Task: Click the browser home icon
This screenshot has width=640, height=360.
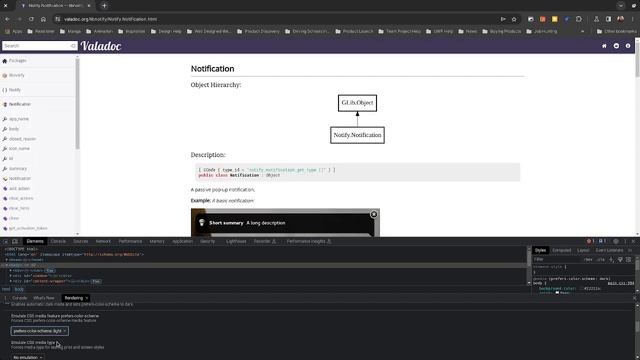Action: (x=43, y=19)
